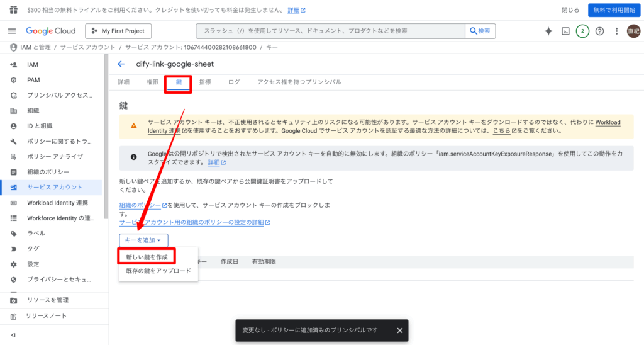The width and height of the screenshot is (644, 345).
Task: Select 新しい鍵を作成 from the menu
Action: pos(147,257)
